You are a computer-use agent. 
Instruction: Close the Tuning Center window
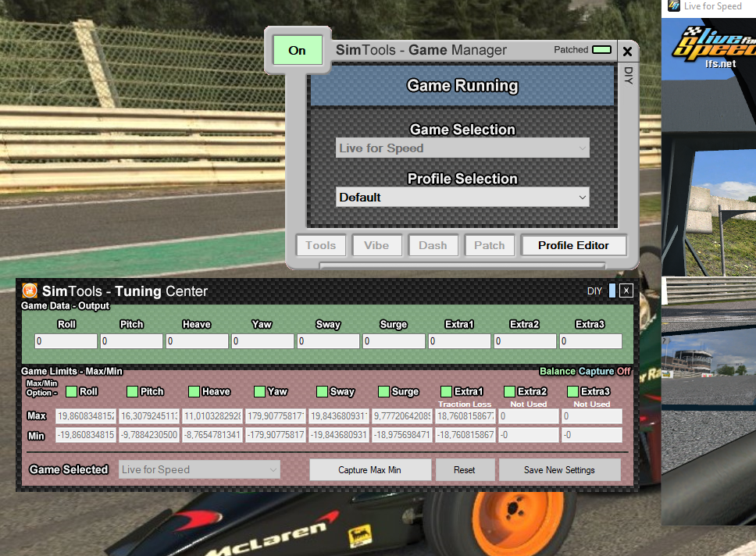[x=626, y=290]
